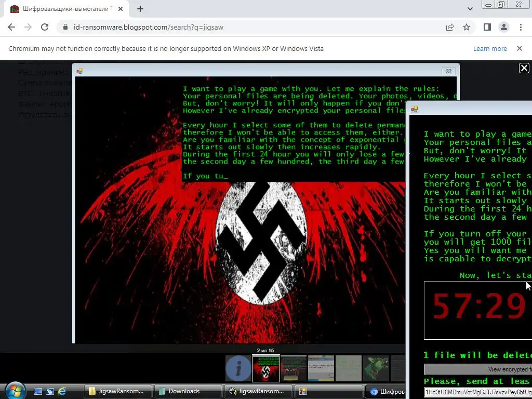Click the address bar URL
This screenshot has height=399, width=532.
148,27
